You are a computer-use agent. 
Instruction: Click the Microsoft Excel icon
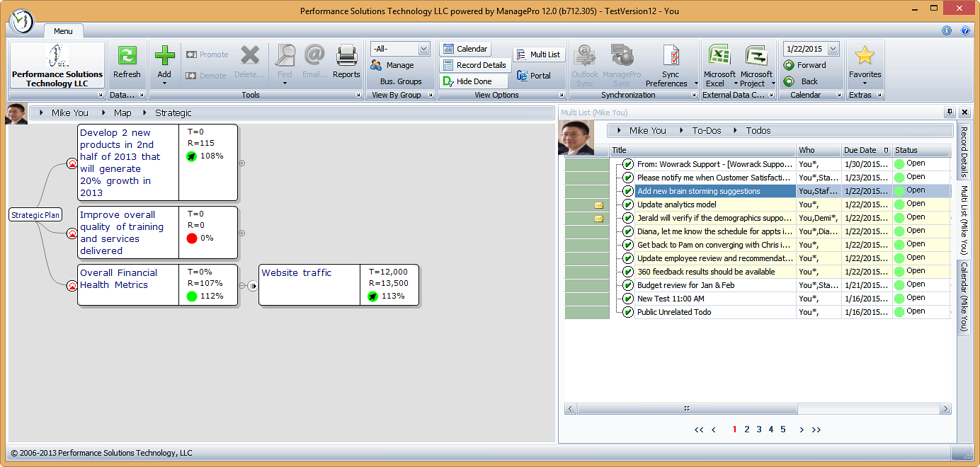719,56
